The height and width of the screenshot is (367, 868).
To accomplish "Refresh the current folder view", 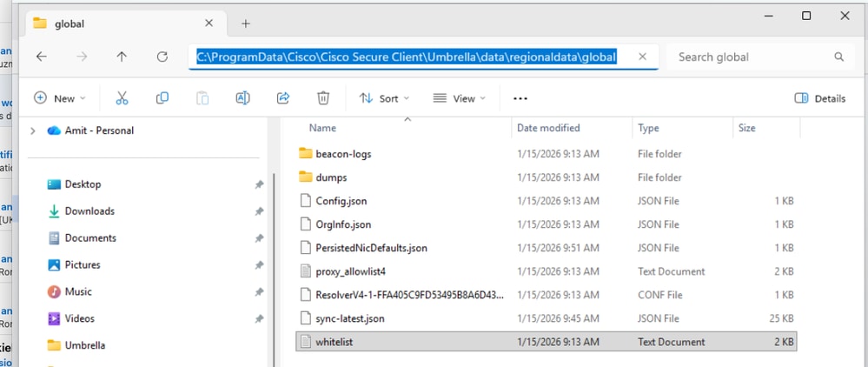I will pos(162,57).
